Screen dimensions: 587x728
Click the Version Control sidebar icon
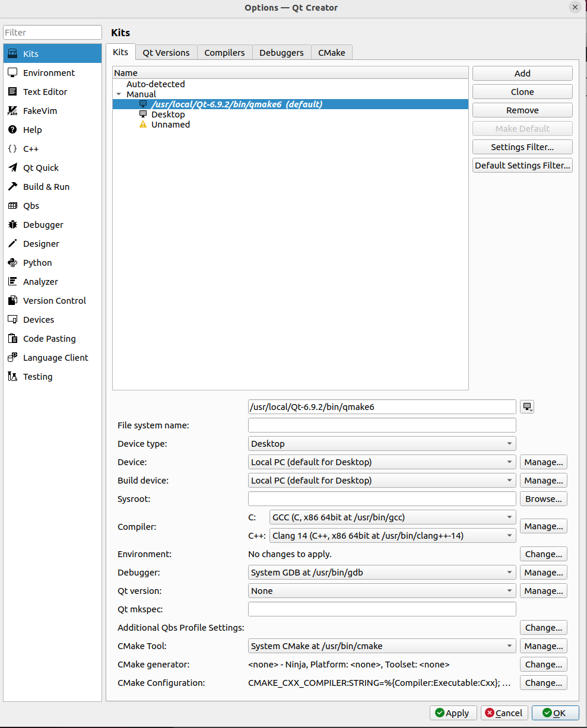[x=12, y=301]
